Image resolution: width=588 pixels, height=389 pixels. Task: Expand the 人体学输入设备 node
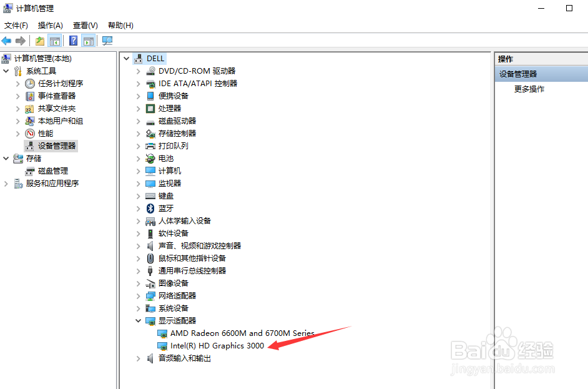point(138,221)
